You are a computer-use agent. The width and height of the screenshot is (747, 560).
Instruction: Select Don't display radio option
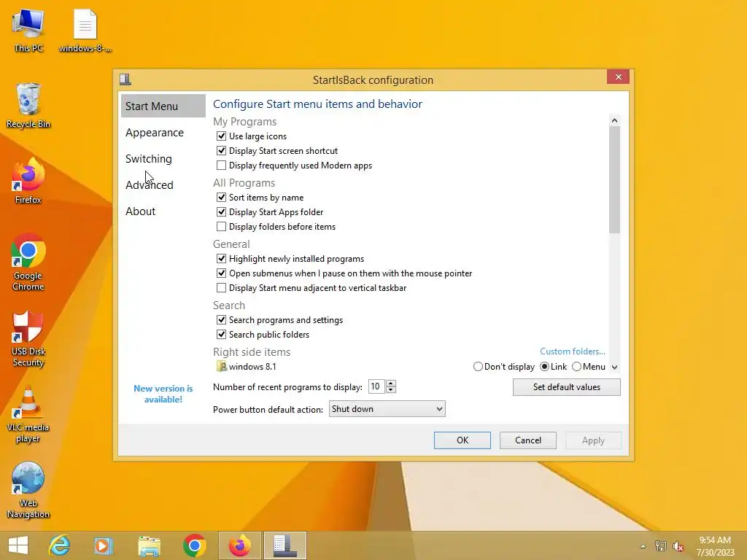478,367
